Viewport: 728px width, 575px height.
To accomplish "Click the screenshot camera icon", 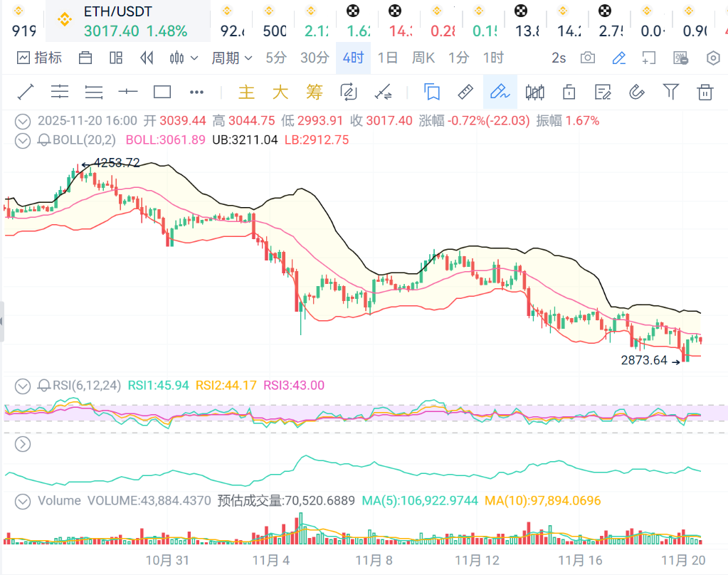I will click(587, 58).
